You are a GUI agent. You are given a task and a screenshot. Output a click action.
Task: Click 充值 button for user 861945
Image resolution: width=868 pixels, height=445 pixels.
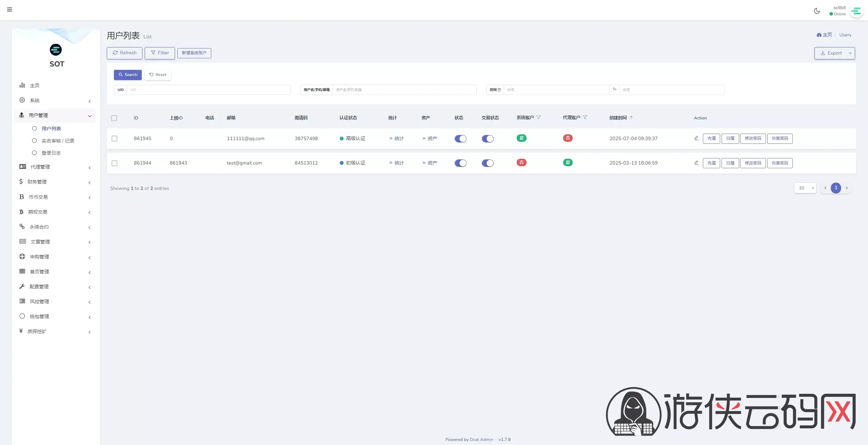(711, 138)
